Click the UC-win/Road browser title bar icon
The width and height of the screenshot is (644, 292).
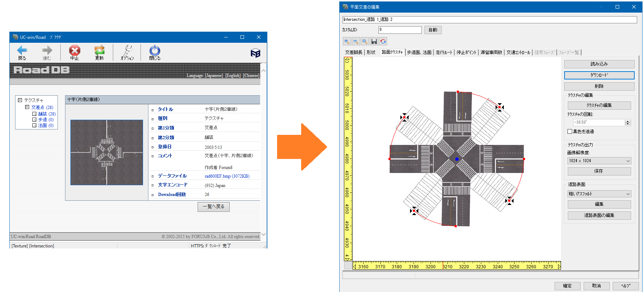point(15,37)
